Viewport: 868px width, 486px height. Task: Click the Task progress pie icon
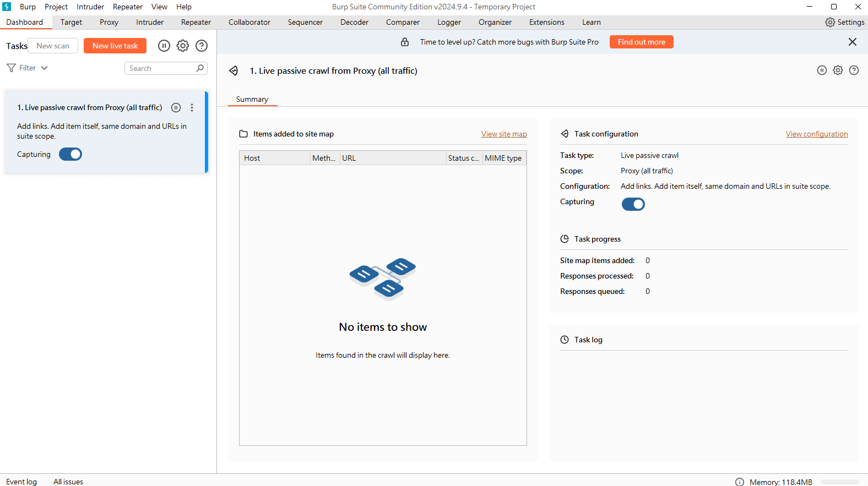click(x=565, y=239)
